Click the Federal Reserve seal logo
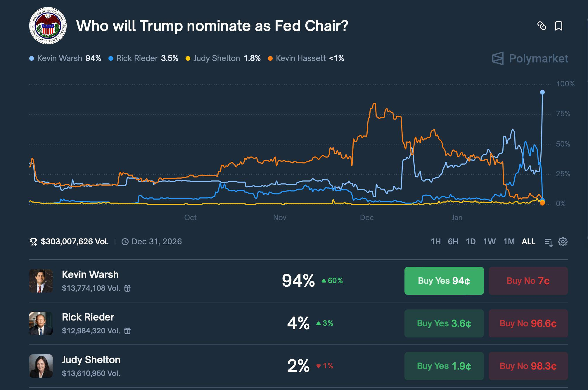This screenshot has width=588, height=390. (x=48, y=26)
